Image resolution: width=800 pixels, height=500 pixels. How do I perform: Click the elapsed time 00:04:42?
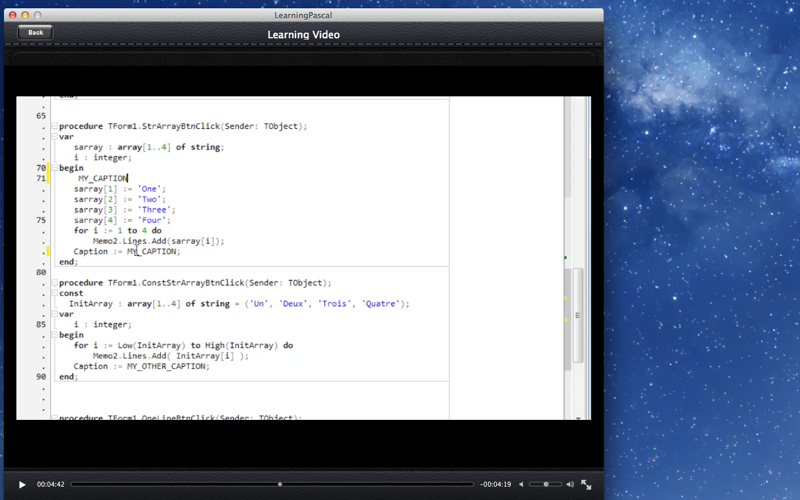point(51,484)
